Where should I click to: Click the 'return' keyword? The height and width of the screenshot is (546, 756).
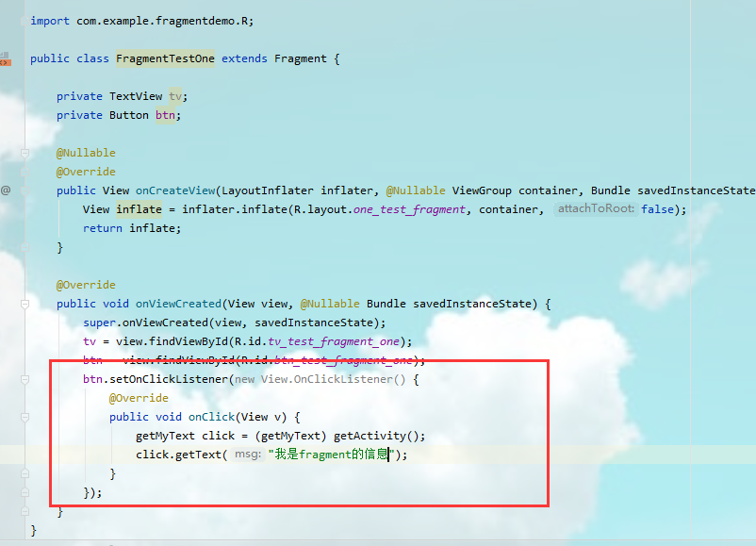103,228
